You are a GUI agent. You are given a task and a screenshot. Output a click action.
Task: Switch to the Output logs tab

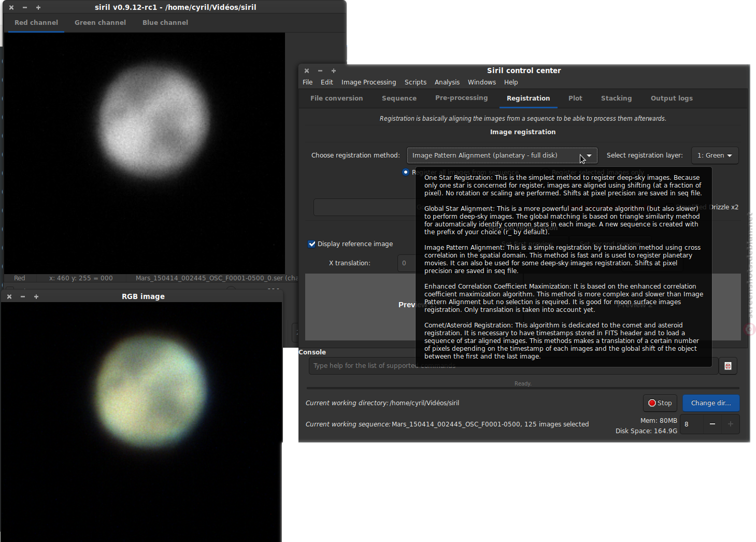coord(672,98)
